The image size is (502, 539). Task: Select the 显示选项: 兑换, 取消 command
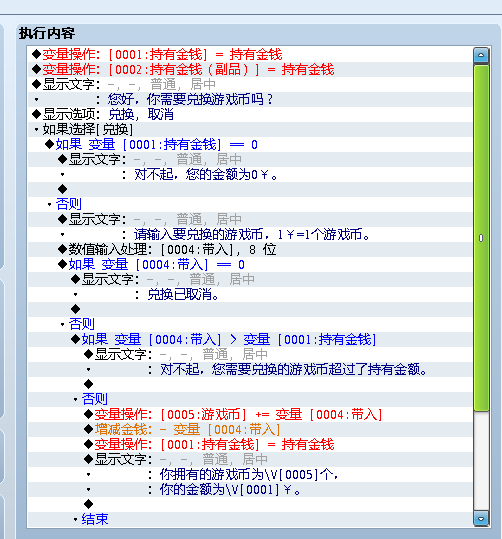(250, 114)
